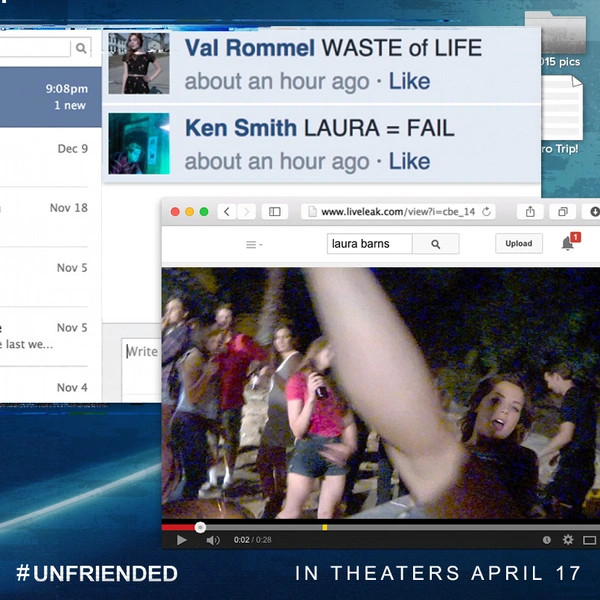Click the Safari address bar URL

(398, 212)
